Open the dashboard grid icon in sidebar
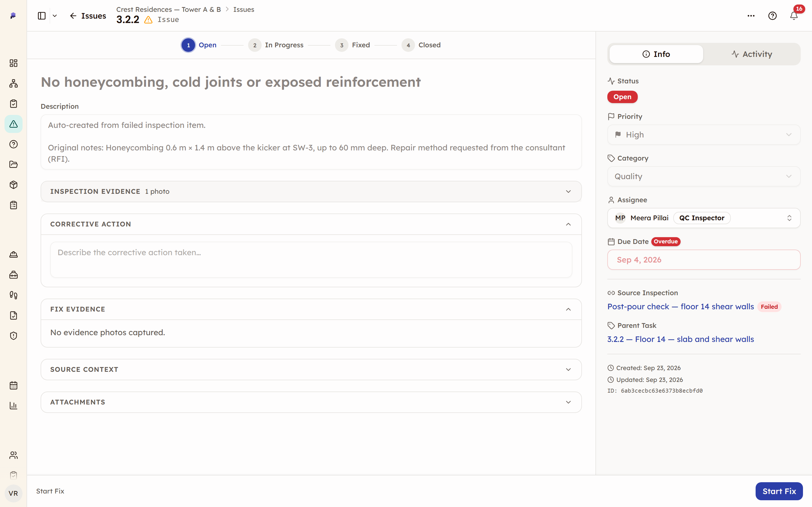812x507 pixels. click(14, 63)
